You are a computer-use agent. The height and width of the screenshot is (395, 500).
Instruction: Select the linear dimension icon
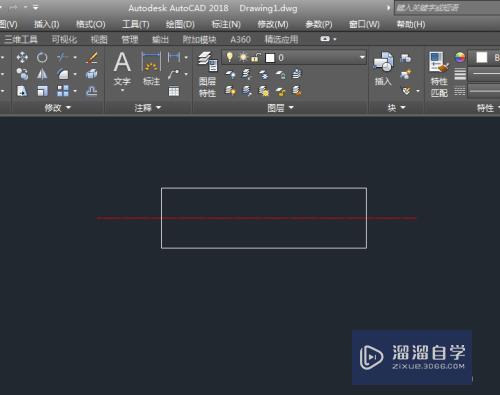[x=174, y=57]
